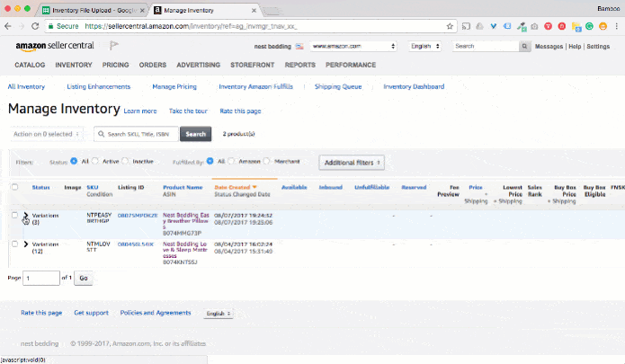Select Status Inactive radio button
This screenshot has width=625, height=364.
tap(125, 161)
